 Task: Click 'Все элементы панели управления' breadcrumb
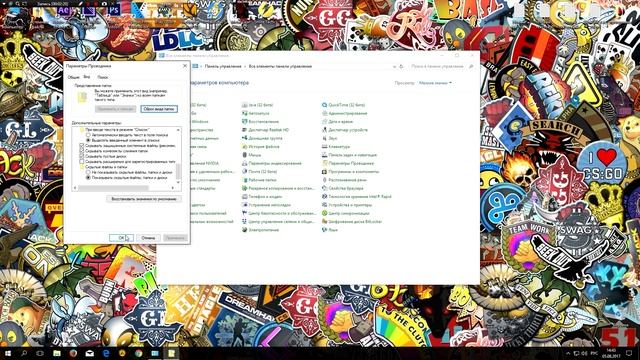pos(280,66)
